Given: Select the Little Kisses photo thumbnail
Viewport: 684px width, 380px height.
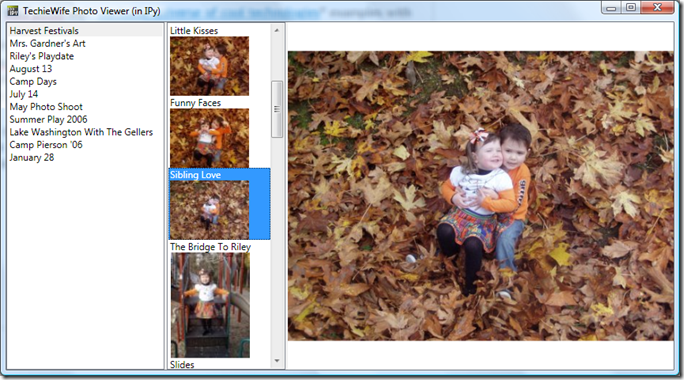Looking at the screenshot, I should 209,66.
